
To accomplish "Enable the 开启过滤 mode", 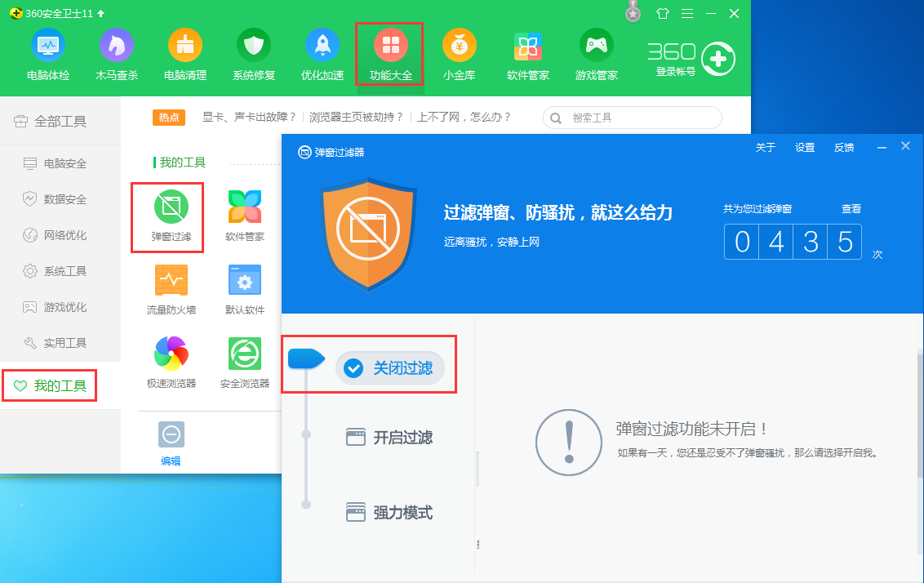I will pyautogui.click(x=390, y=438).
